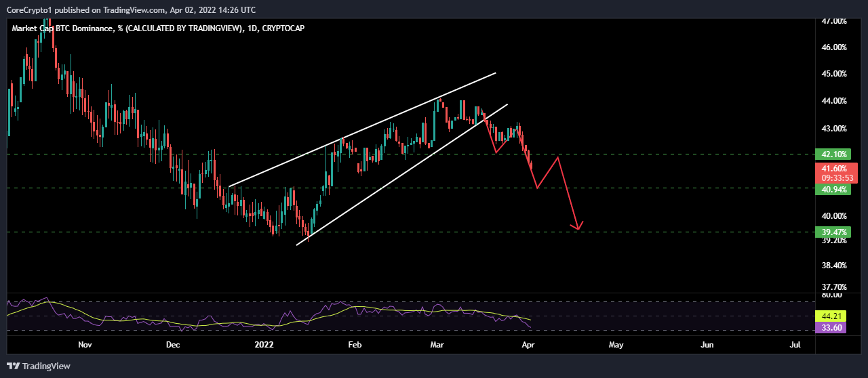
Task: Click the 44.00% price axis label
Action: 833,101
